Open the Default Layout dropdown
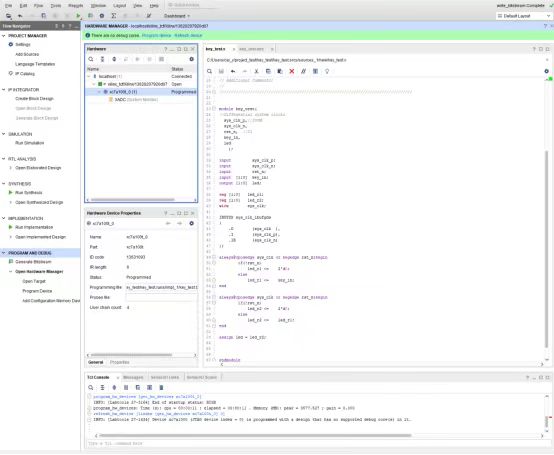 524,16
